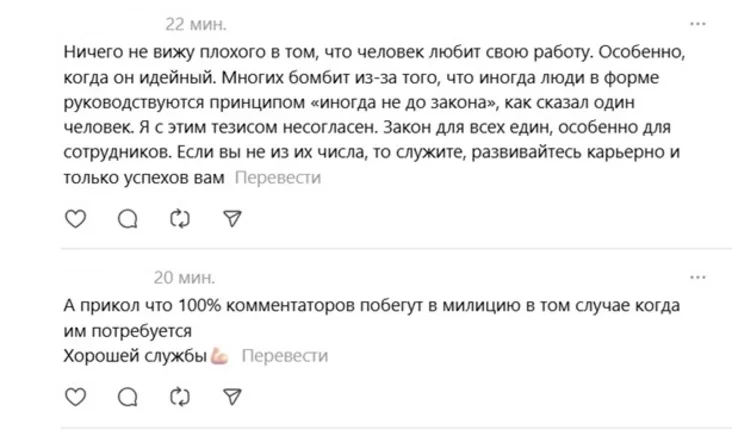Share the comment posted 22 мин. ago

[x=232, y=218]
